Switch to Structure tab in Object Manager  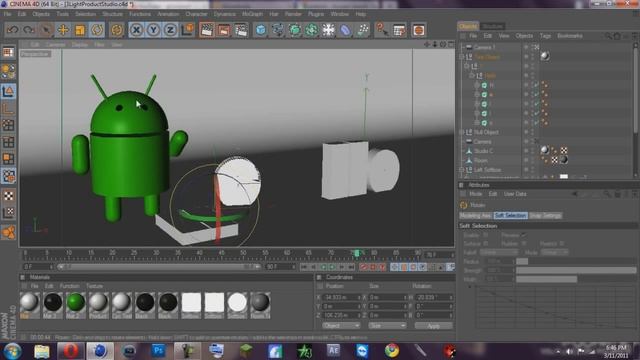[493, 26]
